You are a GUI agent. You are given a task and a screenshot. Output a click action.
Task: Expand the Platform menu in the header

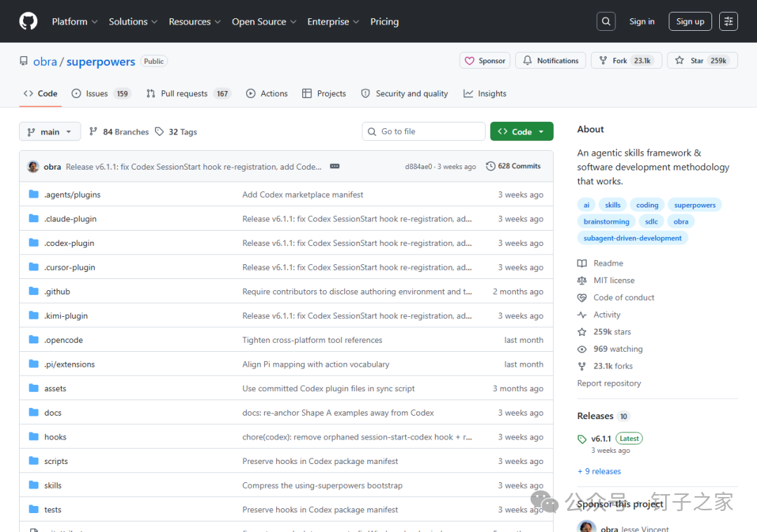click(75, 22)
